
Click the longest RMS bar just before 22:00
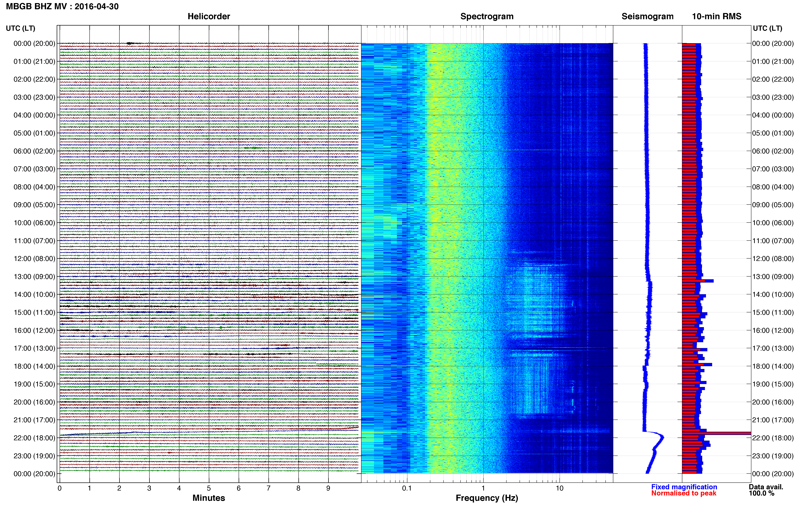tap(716, 433)
